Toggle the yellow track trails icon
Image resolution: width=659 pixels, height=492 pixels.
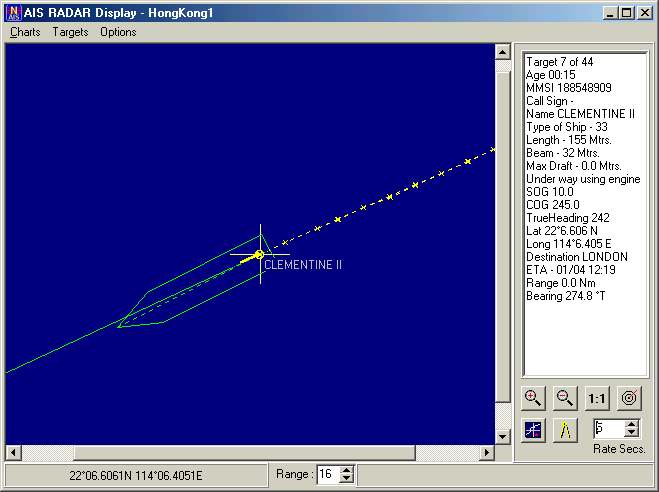coord(565,430)
